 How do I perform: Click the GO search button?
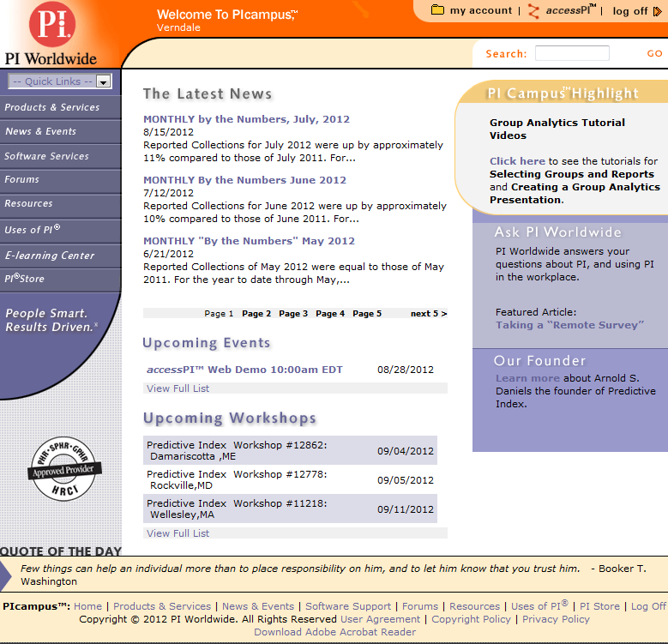654,54
